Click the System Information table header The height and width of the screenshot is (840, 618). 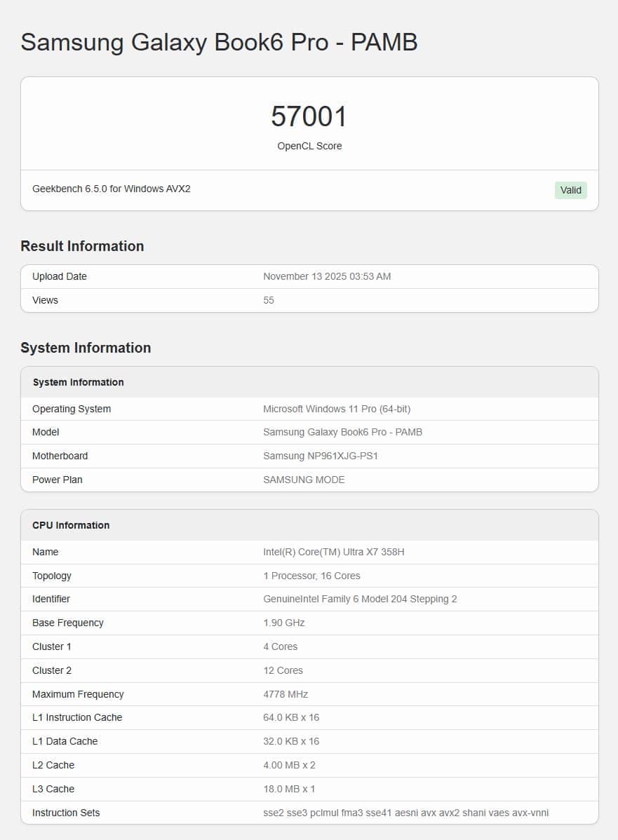point(78,382)
